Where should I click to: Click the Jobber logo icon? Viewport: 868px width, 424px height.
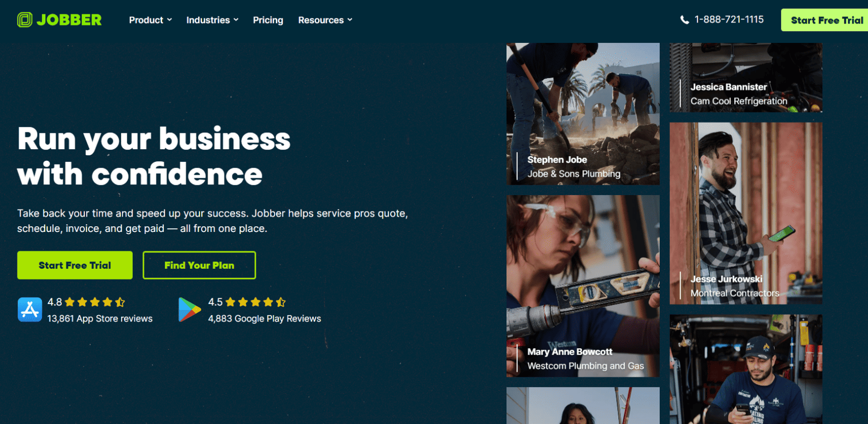(x=25, y=20)
